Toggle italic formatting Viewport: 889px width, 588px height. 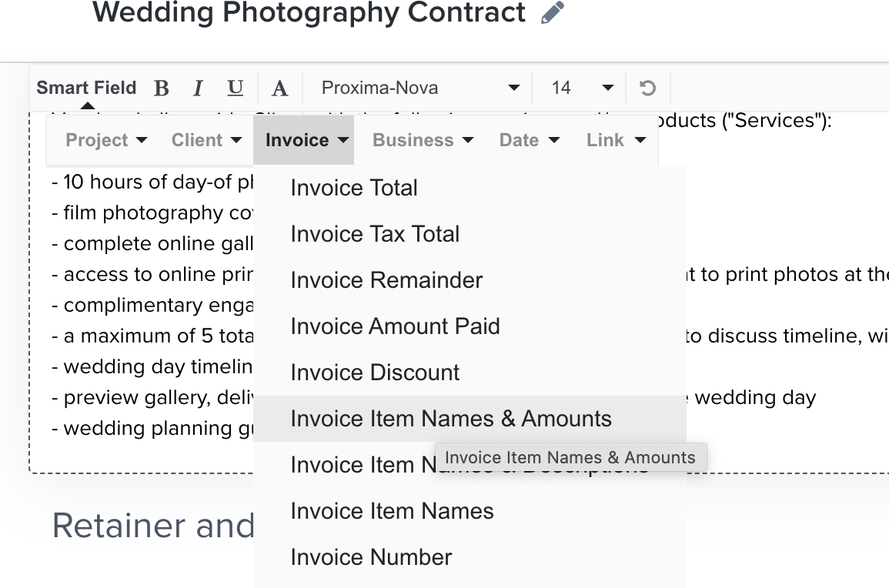198,89
